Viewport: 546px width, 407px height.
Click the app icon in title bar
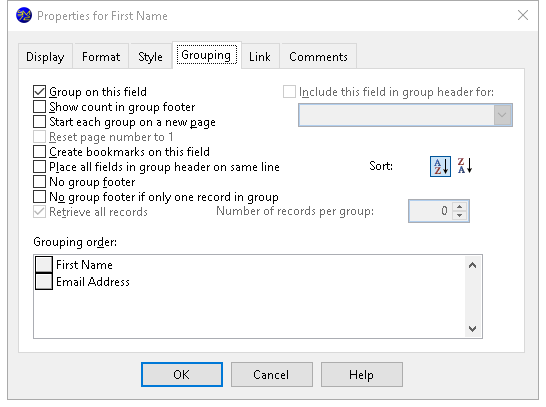pyautogui.click(x=24, y=16)
